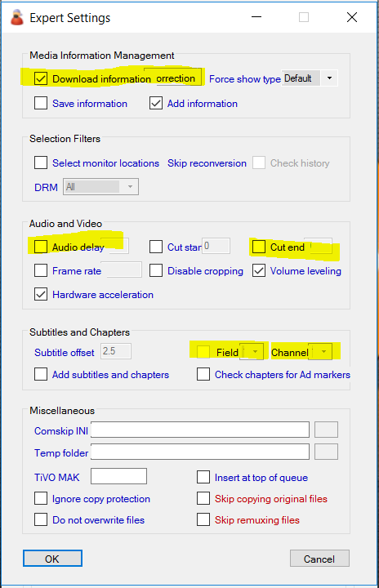379x588 pixels.
Task: Check the Skip copying original files option
Action: tap(203, 498)
